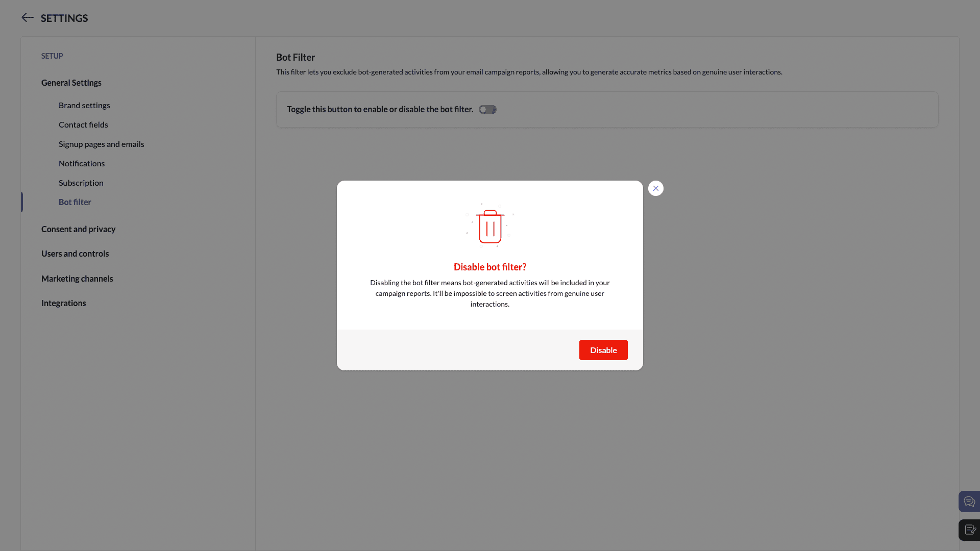This screenshot has height=551, width=980.
Task: Click the back arrow next to Settings
Action: pos(28,18)
